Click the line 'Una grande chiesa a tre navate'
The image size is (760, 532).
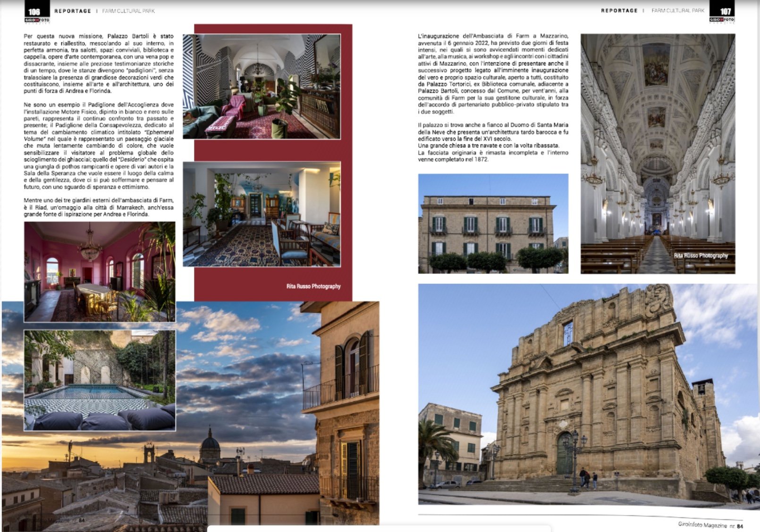[x=489, y=146]
